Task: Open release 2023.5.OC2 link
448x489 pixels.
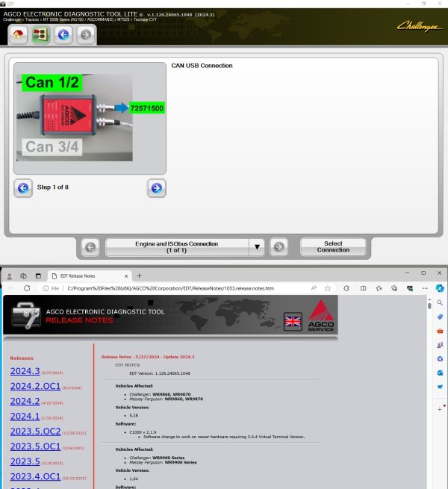Action: [x=35, y=432]
